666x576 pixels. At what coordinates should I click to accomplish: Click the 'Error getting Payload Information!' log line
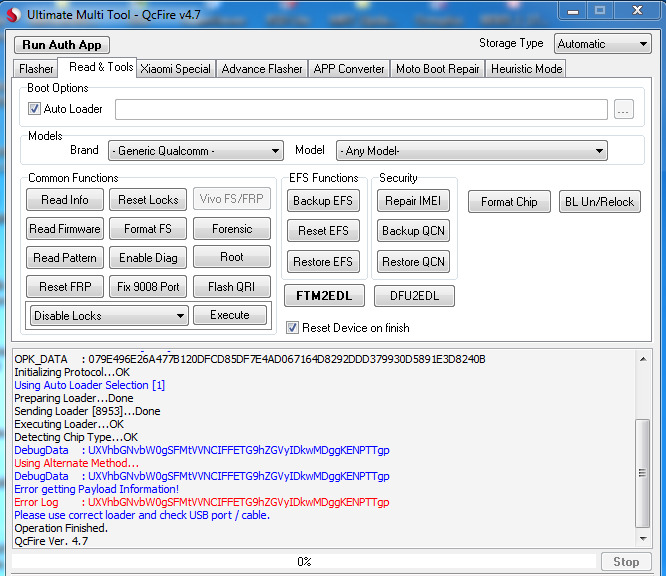tap(96, 489)
